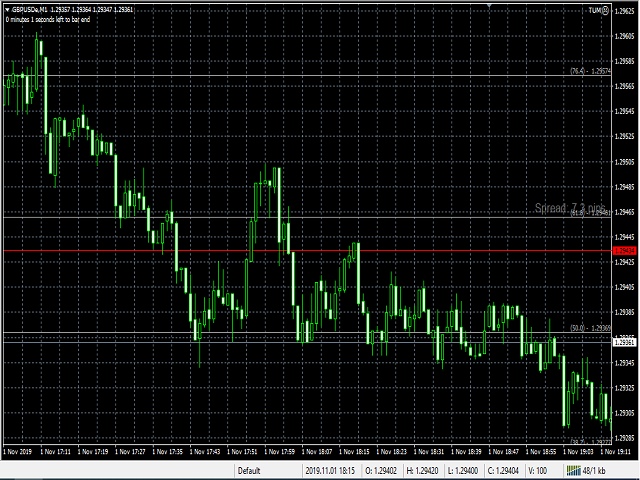The width and height of the screenshot is (640, 480).
Task: Click the 1.29325 price scale label
Action: point(624,388)
